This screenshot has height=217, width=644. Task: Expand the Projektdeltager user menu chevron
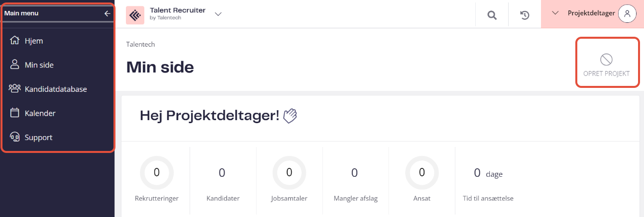(x=556, y=13)
